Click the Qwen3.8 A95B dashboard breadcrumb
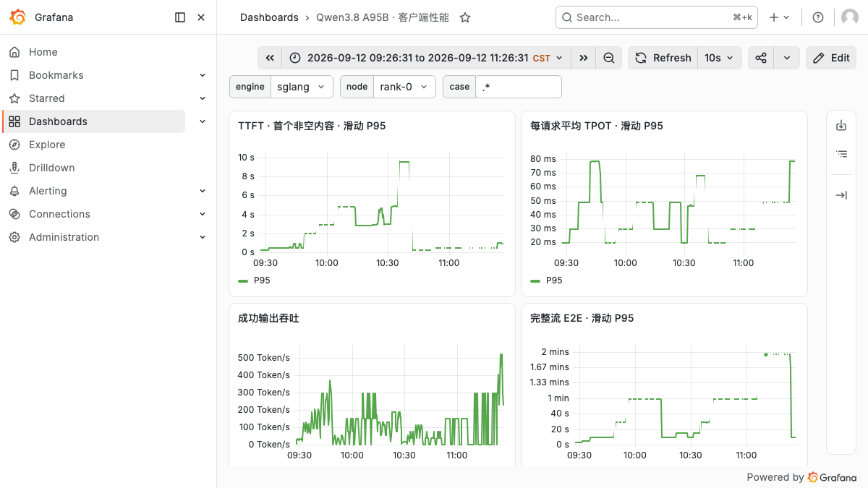 [383, 17]
